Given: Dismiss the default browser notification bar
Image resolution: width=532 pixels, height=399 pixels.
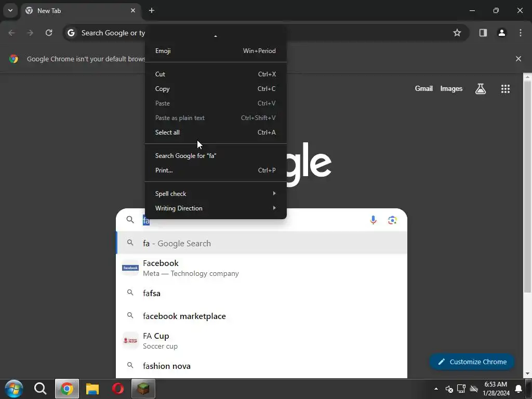Looking at the screenshot, I should tap(518, 59).
